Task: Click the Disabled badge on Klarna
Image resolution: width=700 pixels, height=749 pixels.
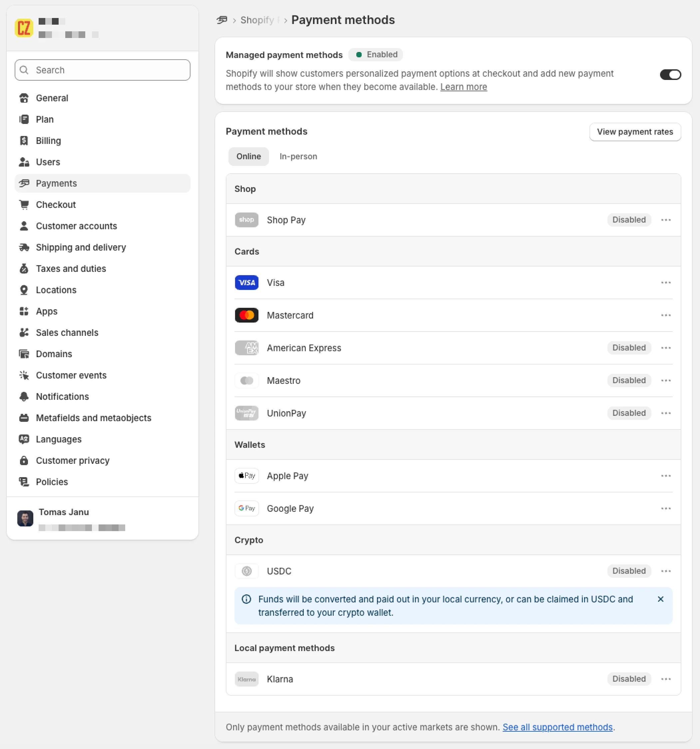Action: click(629, 679)
